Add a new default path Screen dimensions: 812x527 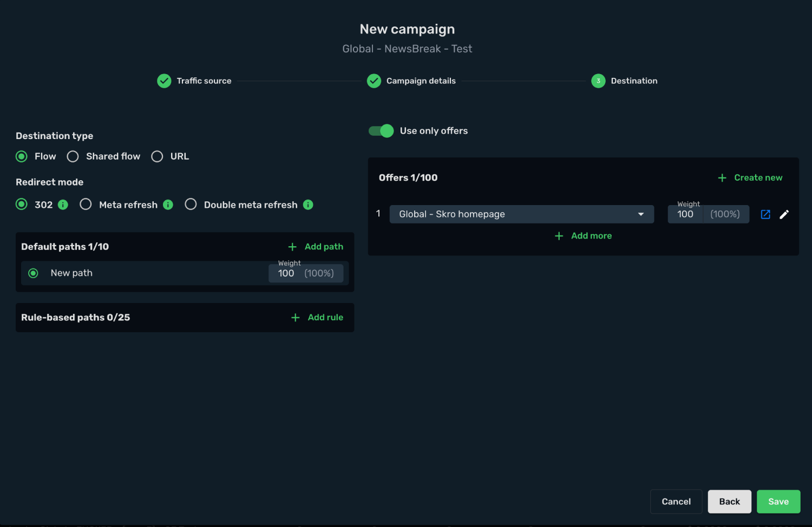pos(316,247)
